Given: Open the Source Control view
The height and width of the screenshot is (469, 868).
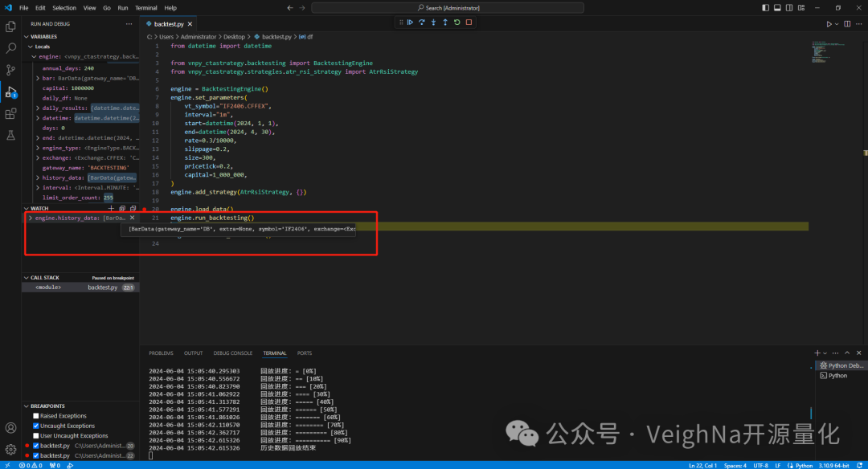Looking at the screenshot, I should pyautogui.click(x=10, y=71).
